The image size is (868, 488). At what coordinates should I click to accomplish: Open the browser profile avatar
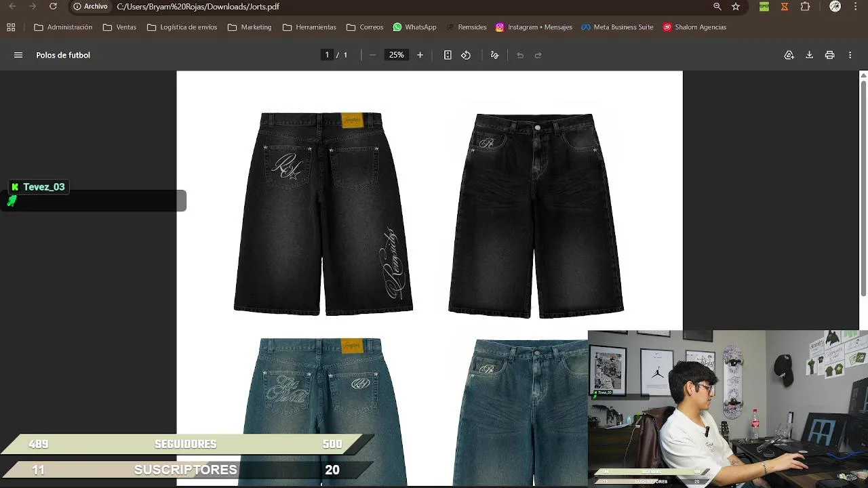click(835, 6)
